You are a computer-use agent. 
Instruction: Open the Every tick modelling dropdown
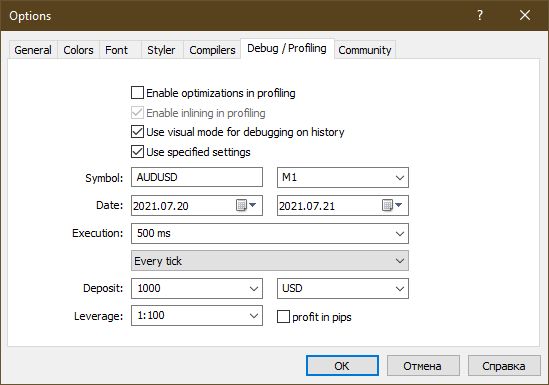click(270, 261)
